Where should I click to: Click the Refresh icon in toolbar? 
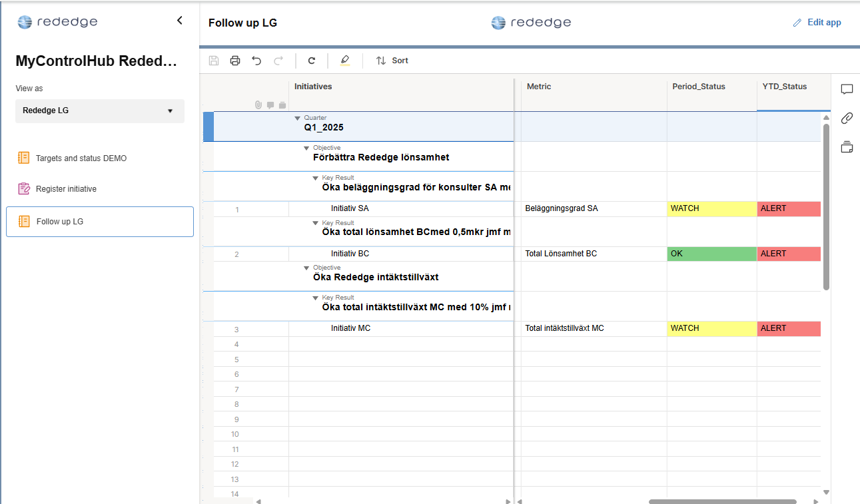pyautogui.click(x=311, y=61)
